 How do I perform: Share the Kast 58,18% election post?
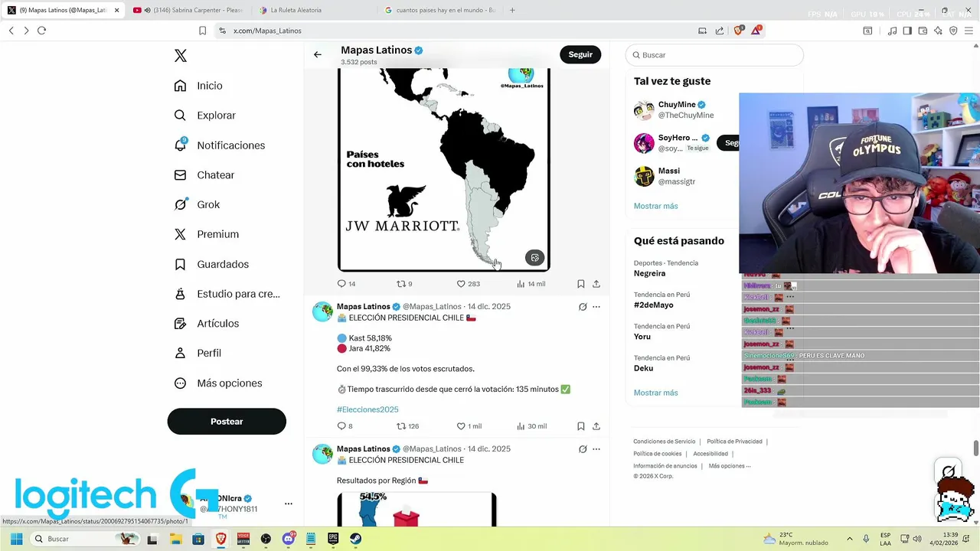(596, 426)
